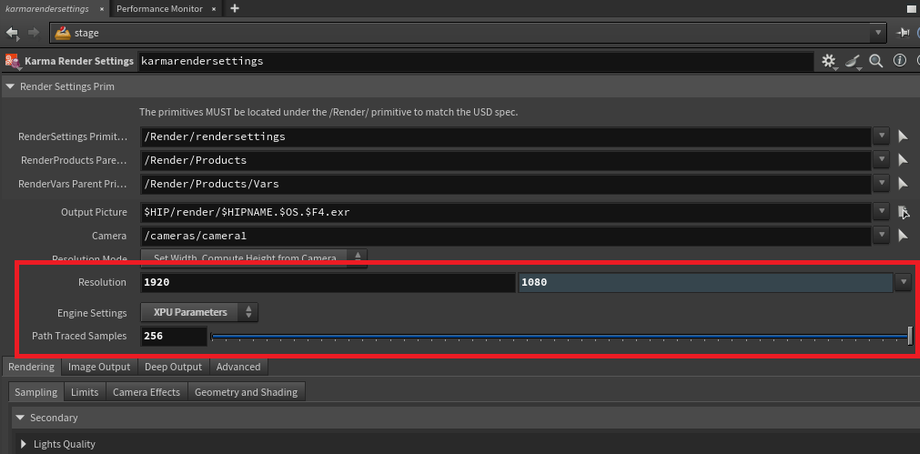
Task: Click the Output Picture path field
Action: (505, 212)
